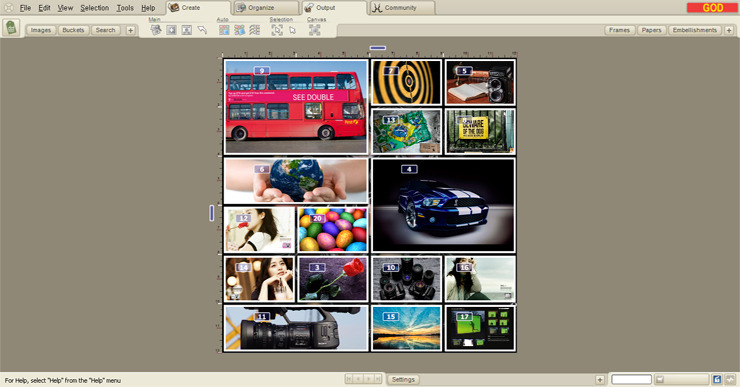Image resolution: width=740 pixels, height=387 pixels.
Task: Open the Selection menu
Action: pos(94,8)
